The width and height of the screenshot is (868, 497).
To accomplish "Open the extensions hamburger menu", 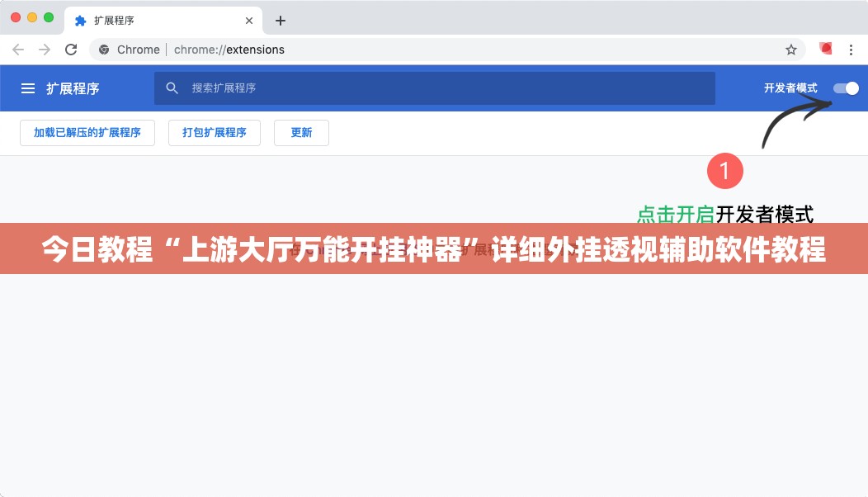I will (28, 88).
